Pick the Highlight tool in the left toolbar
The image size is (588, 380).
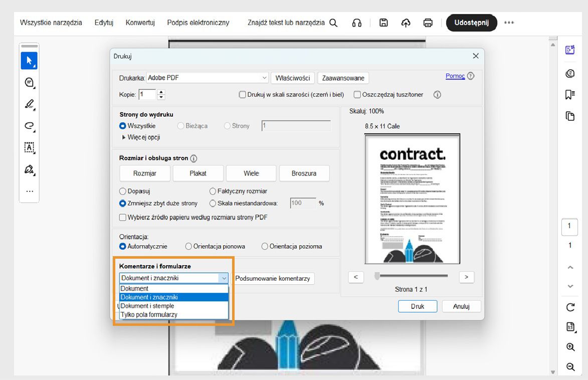pyautogui.click(x=29, y=104)
